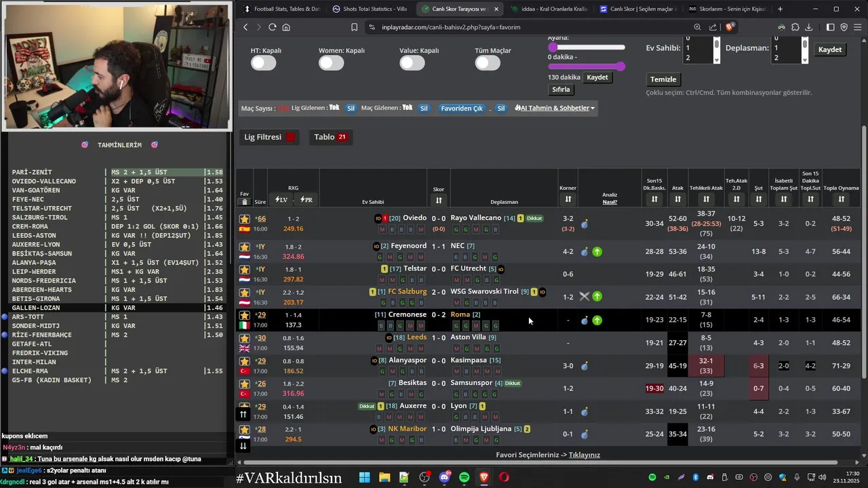Open new browser tab plus icon

point(780,9)
